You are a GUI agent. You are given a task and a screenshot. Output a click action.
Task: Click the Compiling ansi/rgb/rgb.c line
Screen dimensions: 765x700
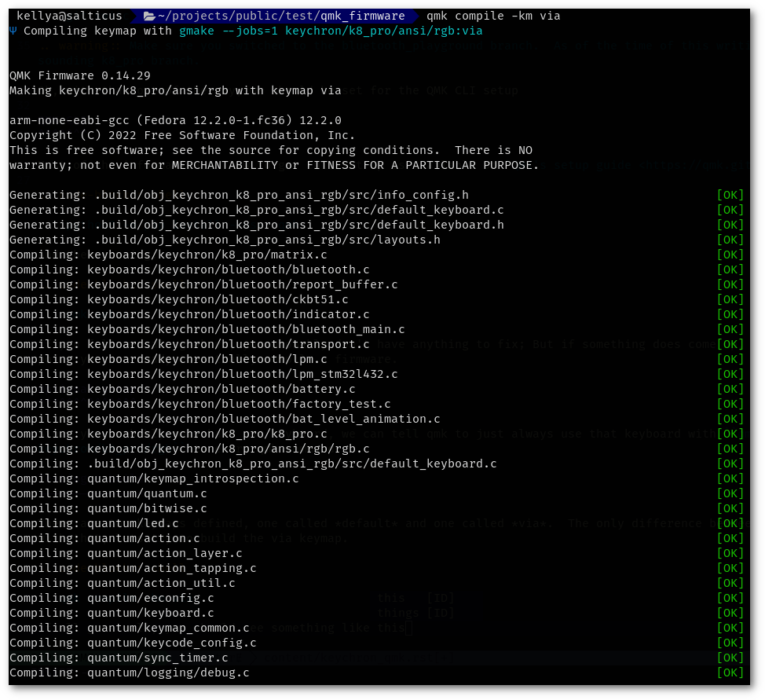pos(189,449)
